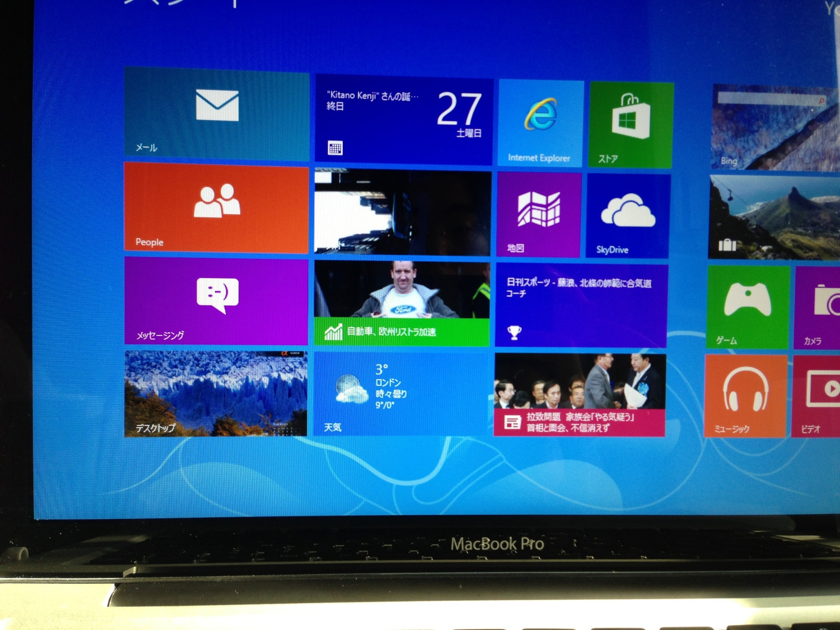Open the Video (ビデオ) tile
This screenshot has width=840, height=630.
coord(816,396)
